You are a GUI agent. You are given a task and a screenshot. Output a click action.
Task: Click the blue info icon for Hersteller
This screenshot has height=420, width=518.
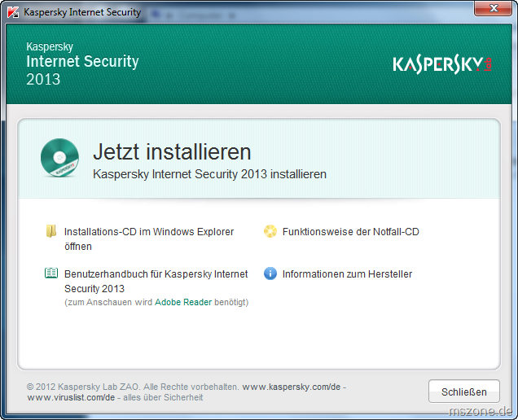(x=270, y=274)
